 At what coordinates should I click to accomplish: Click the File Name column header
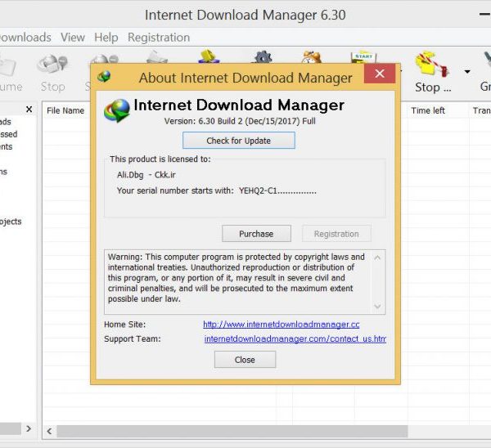(x=65, y=110)
